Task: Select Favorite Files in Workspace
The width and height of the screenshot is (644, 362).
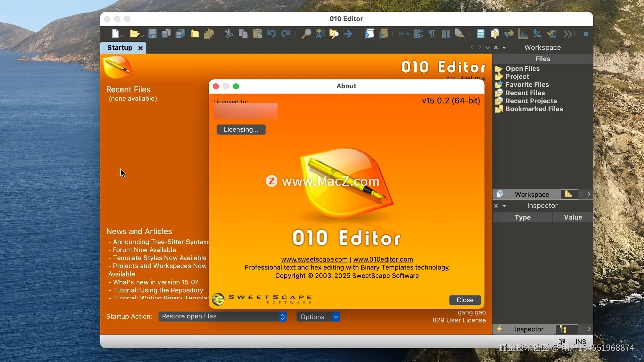Action: coord(527,85)
